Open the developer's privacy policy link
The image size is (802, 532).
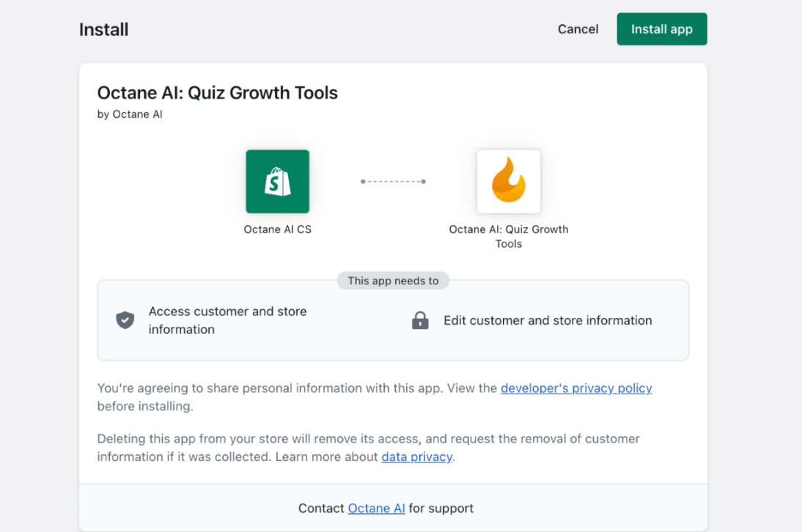tap(576, 388)
